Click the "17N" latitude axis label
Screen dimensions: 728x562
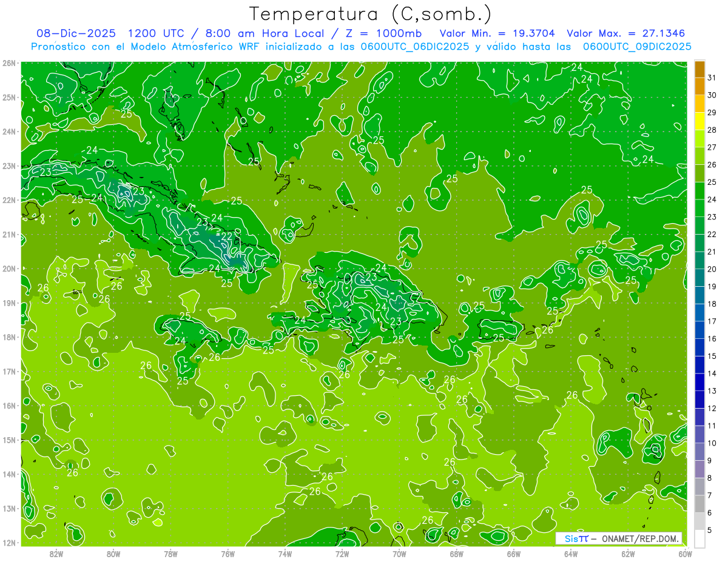click(9, 371)
